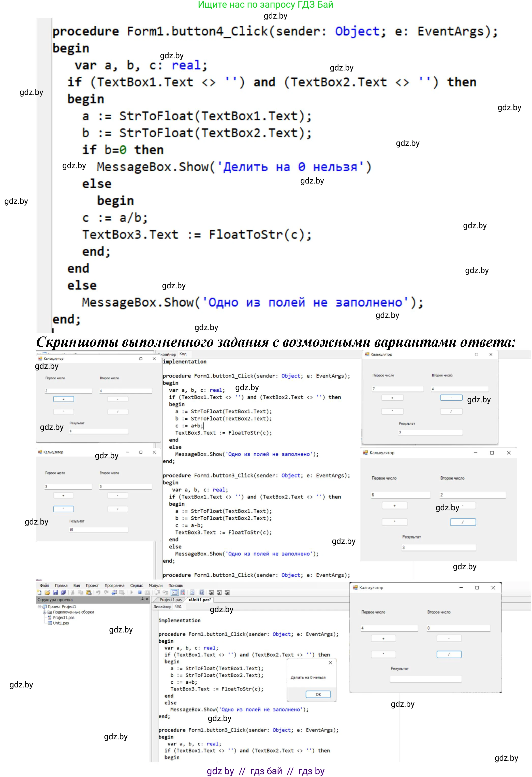Collapse the Проект Project1 tree node
Viewport: 532px width, 777px height.
pyautogui.click(x=39, y=606)
